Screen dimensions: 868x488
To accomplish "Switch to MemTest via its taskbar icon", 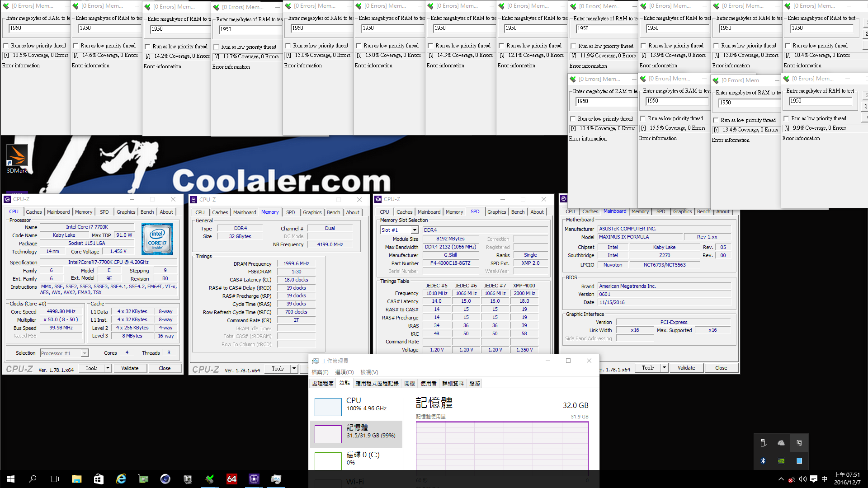I will pos(210,479).
